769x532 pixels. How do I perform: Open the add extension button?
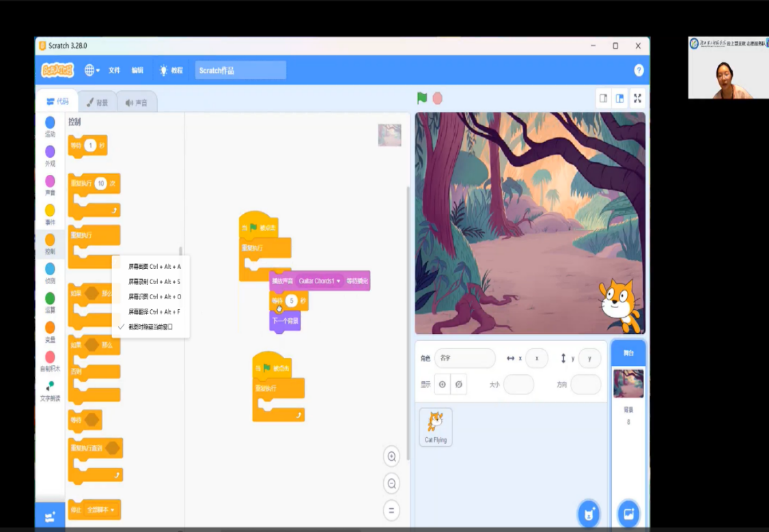point(50,517)
